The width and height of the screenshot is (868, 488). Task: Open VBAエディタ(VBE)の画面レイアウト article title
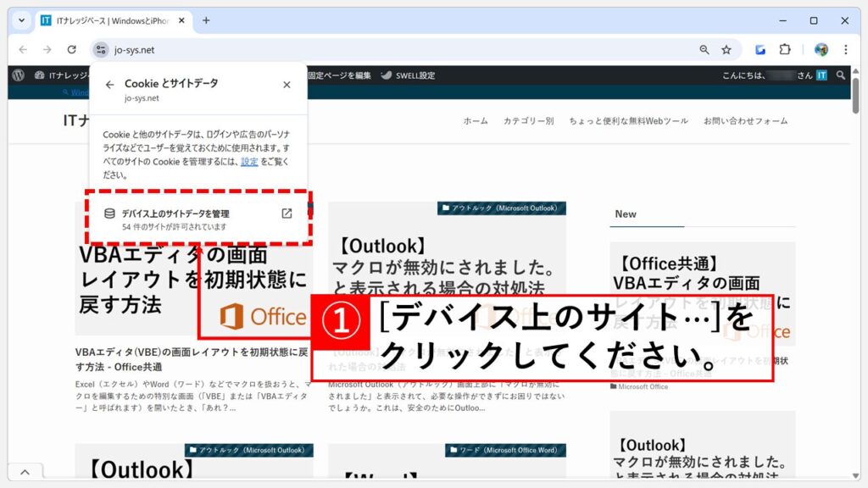192,359
